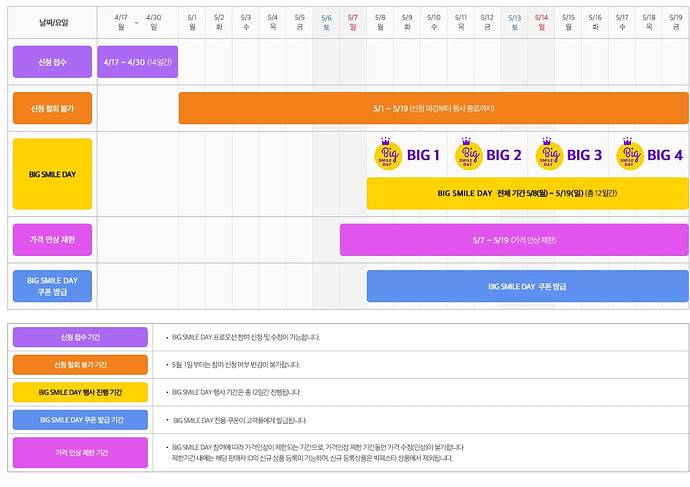
Task: Click the BIG 4 smile badge icon
Action: click(629, 155)
